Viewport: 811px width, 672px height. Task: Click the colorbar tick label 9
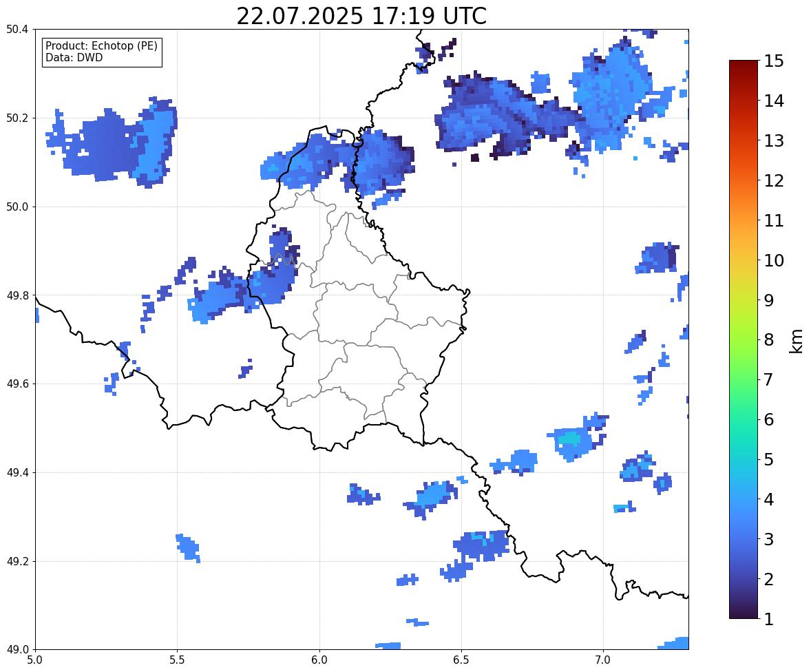[x=768, y=300]
